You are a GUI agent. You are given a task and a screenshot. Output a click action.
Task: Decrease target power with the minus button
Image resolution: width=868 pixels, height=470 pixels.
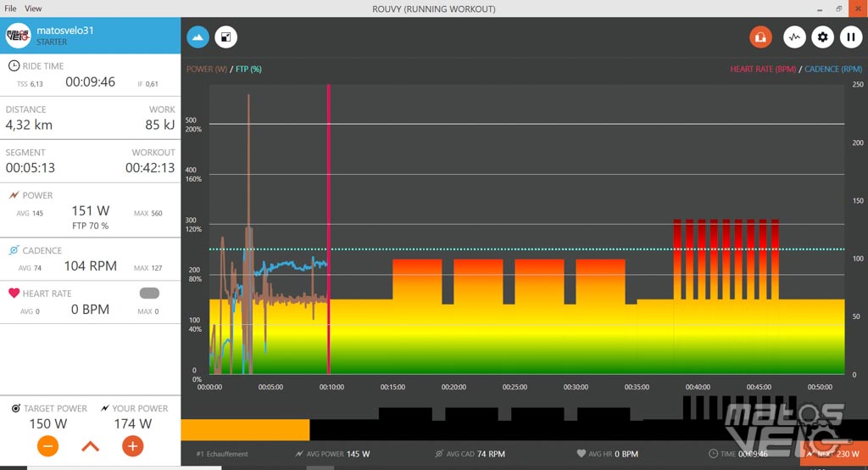tap(48, 446)
